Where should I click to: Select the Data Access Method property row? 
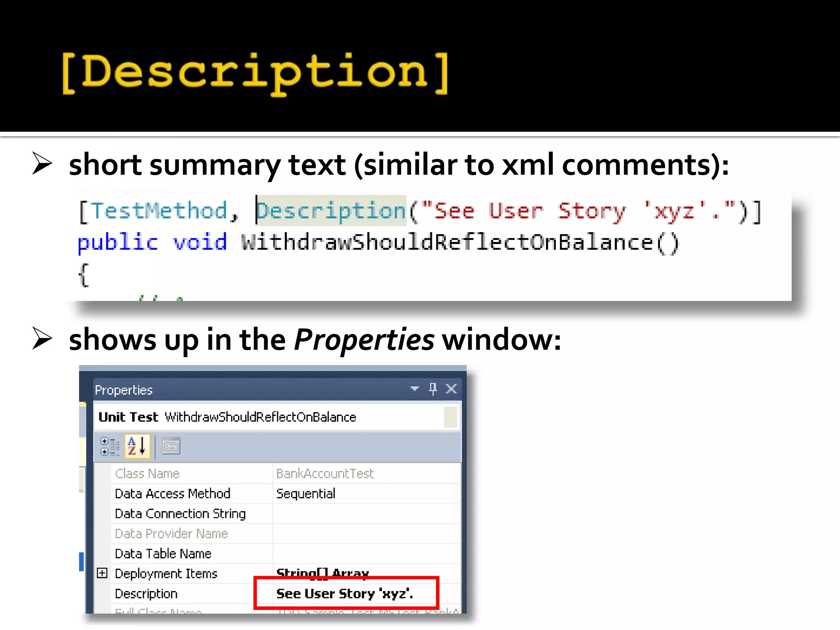pyautogui.click(x=172, y=493)
